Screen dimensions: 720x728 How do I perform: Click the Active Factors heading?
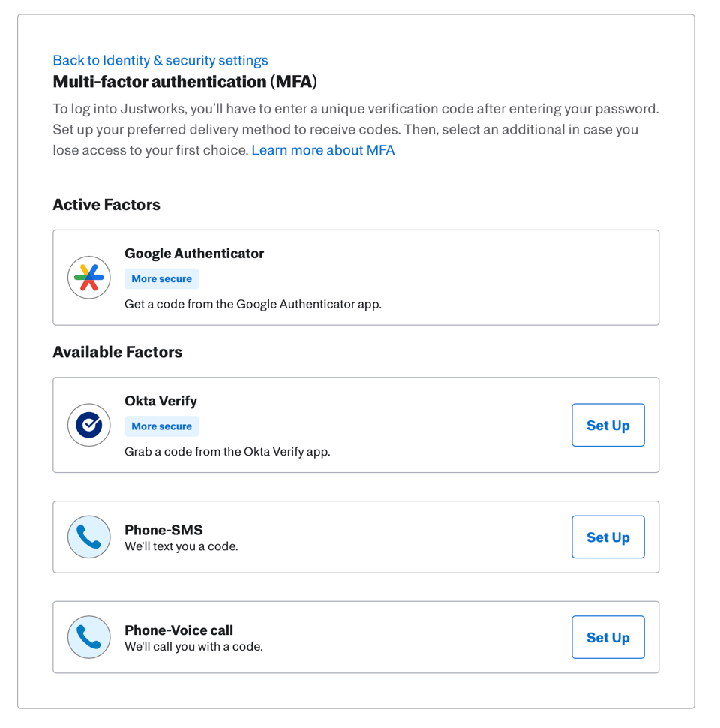(106, 205)
